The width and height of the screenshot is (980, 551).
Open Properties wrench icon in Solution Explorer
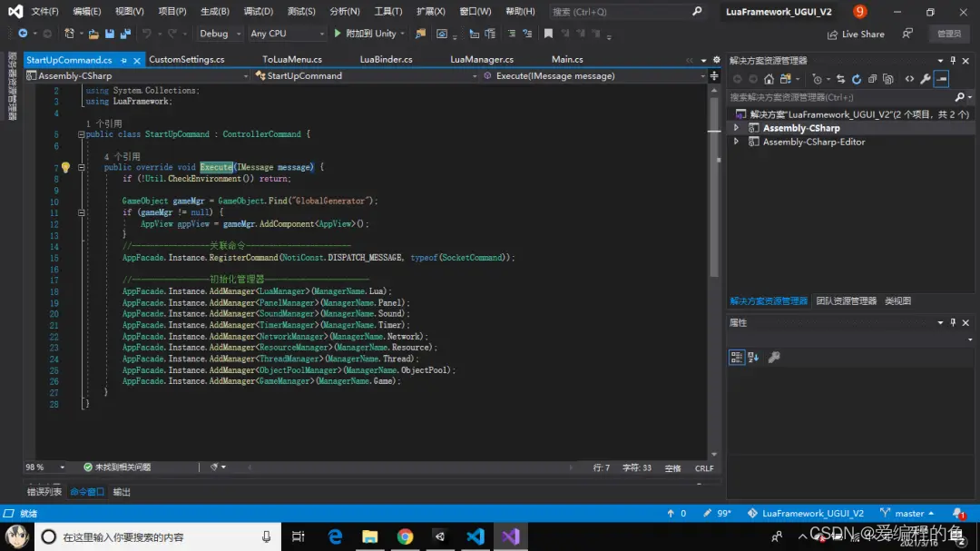[x=926, y=79]
